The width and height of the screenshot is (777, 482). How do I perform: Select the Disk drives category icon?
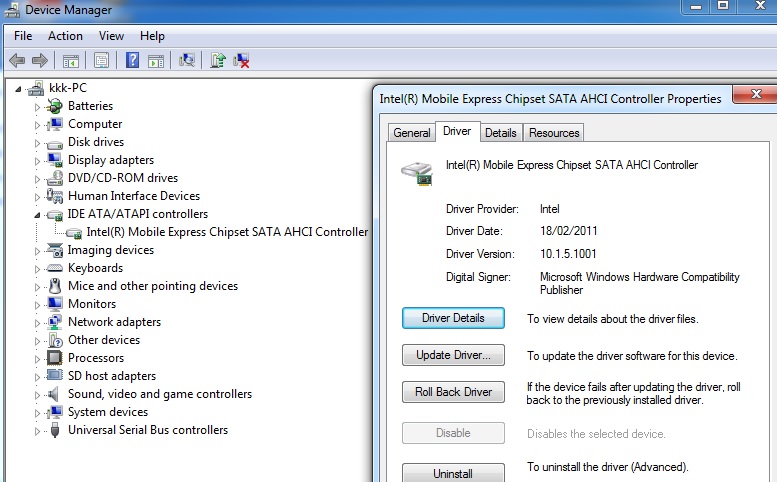pos(54,143)
